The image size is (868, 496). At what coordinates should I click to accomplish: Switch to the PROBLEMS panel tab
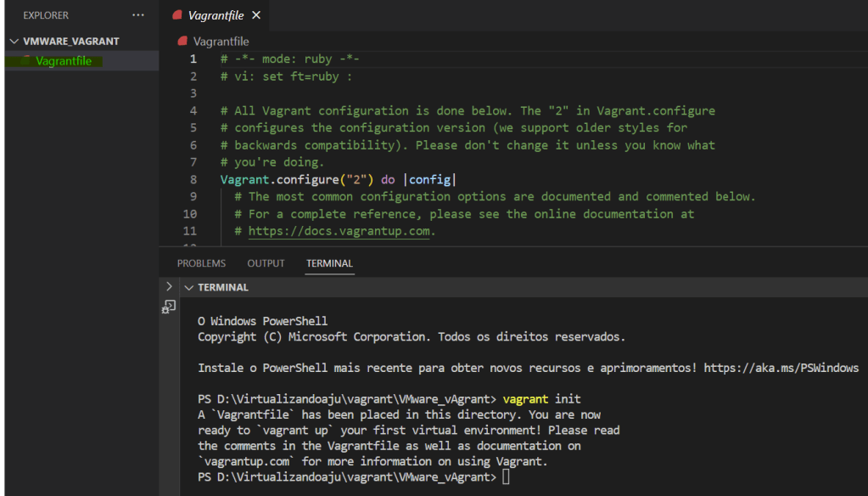[x=201, y=263]
